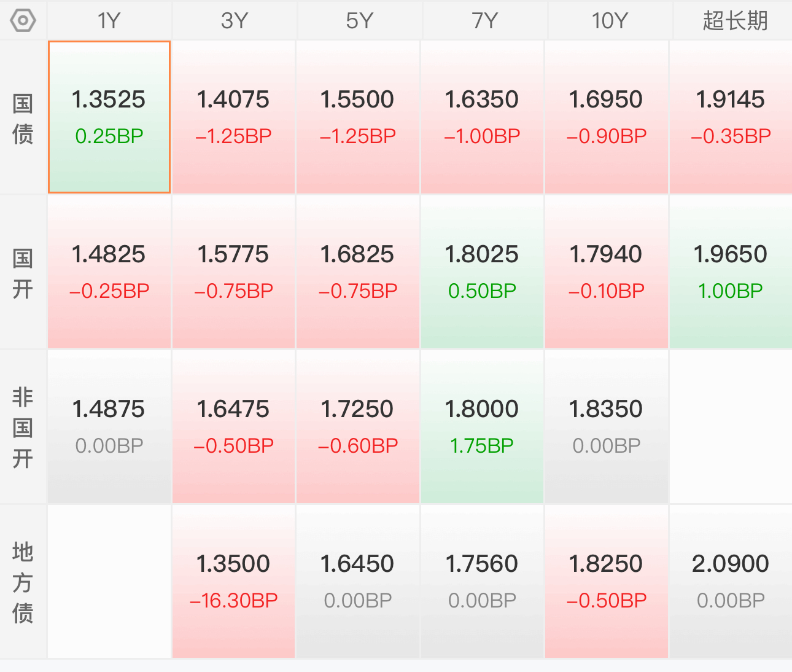The height and width of the screenshot is (672, 792).
Task: Click the 1.3500 地方债 3Y cell
Action: [x=233, y=582]
